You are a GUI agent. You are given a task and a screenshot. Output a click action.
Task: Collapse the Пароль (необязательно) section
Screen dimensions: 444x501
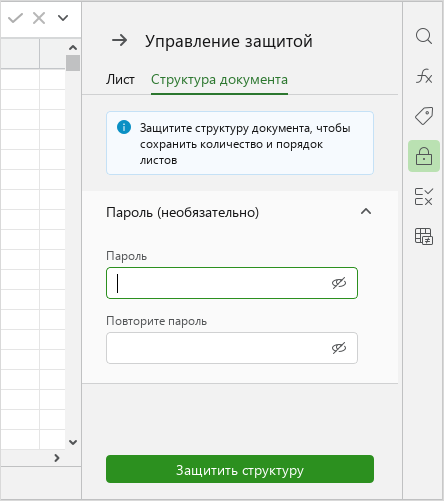[366, 211]
